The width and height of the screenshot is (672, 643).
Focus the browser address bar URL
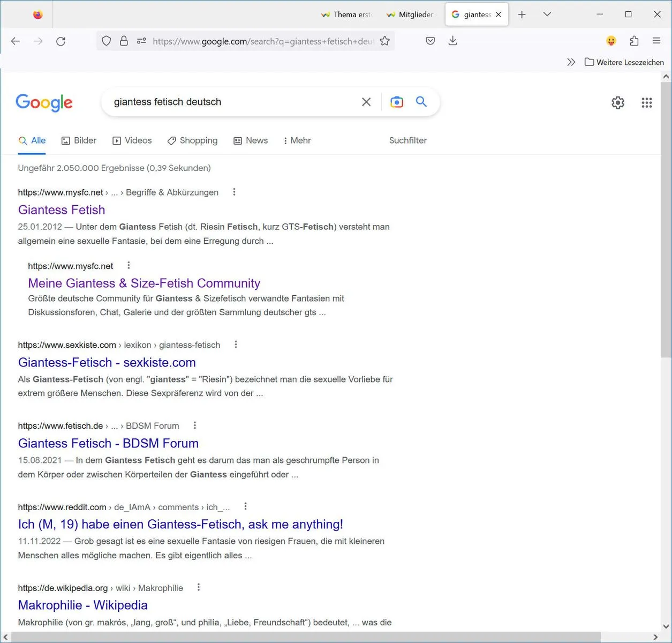click(x=262, y=41)
